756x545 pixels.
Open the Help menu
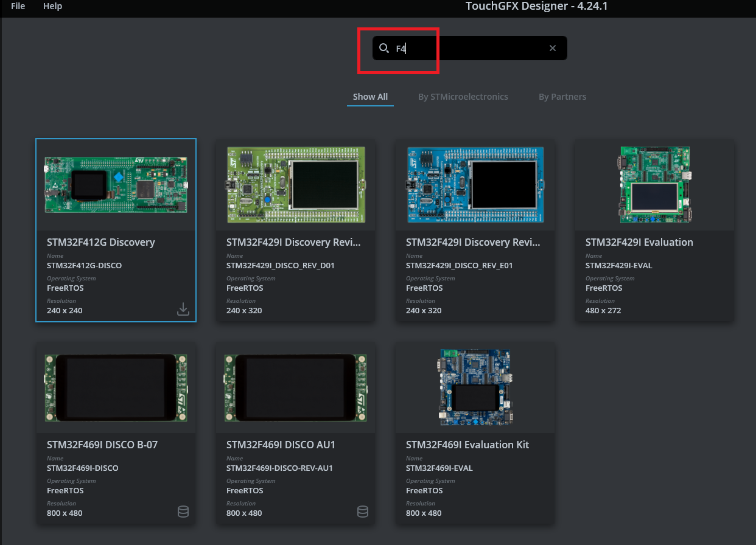pos(53,6)
